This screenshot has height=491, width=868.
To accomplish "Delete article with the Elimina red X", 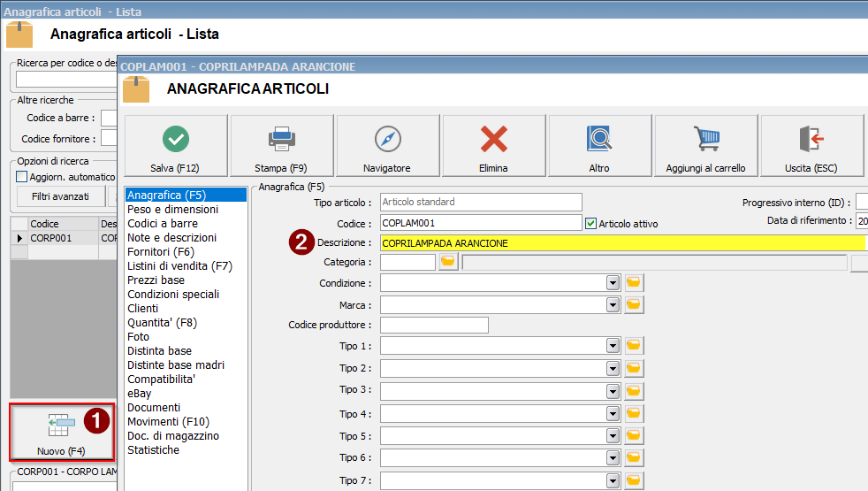I will click(x=493, y=147).
